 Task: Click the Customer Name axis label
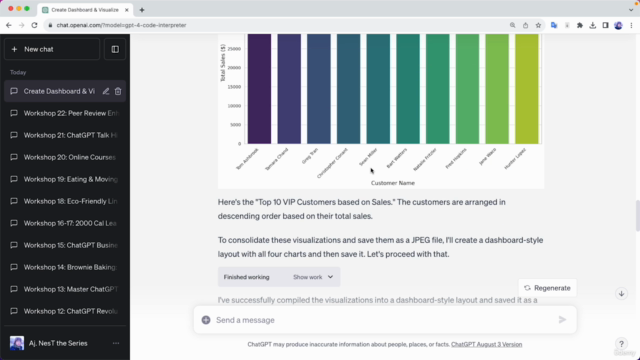pyautogui.click(x=393, y=183)
